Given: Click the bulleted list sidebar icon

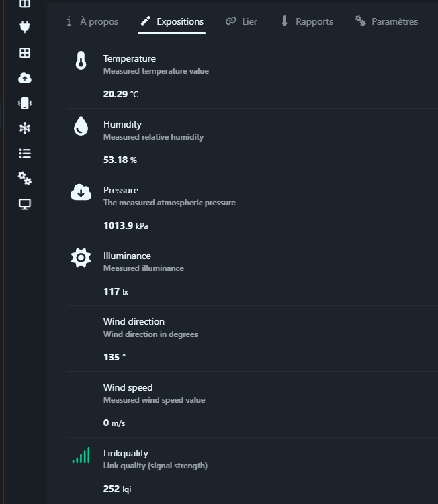Looking at the screenshot, I should [25, 153].
